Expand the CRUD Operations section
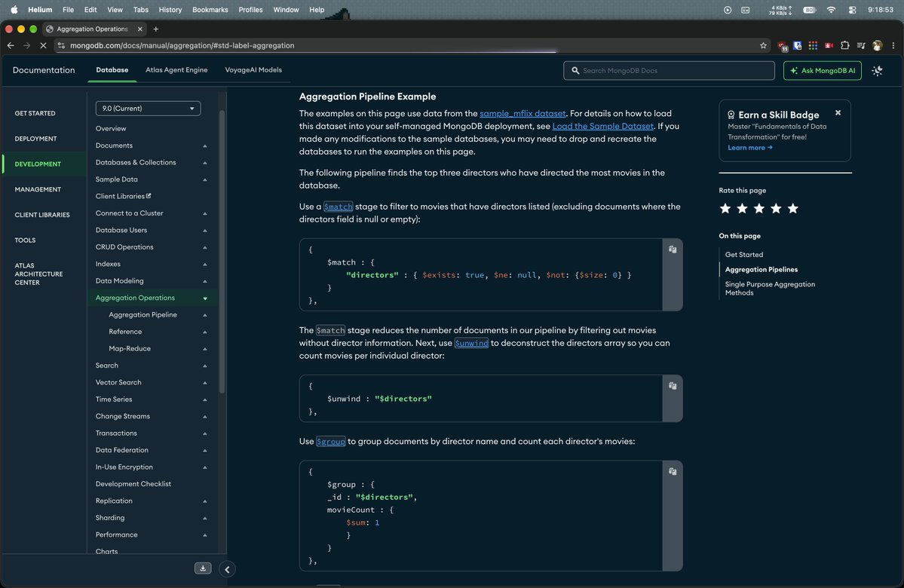The width and height of the screenshot is (904, 588). click(204, 247)
